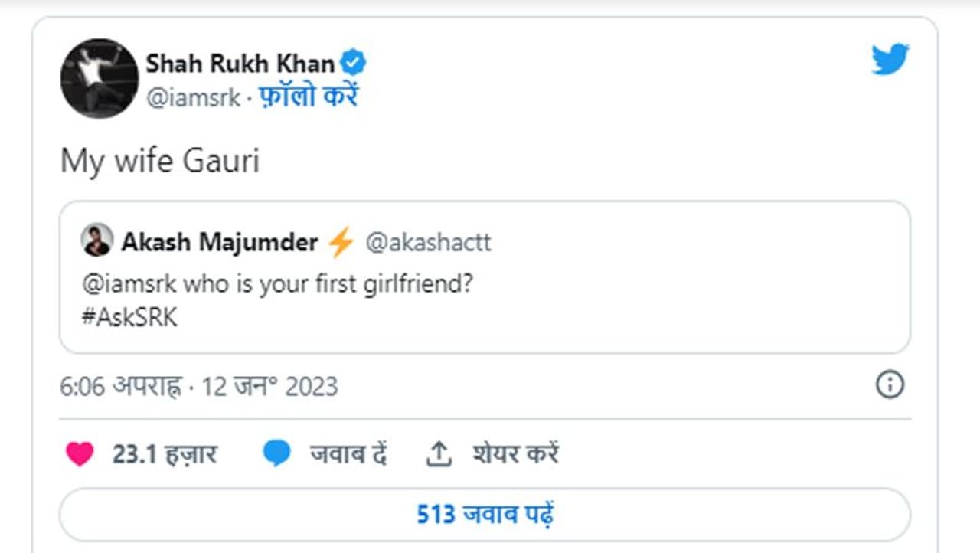Click the @akashactt handle
This screenshot has width=980, height=553.
tap(429, 243)
